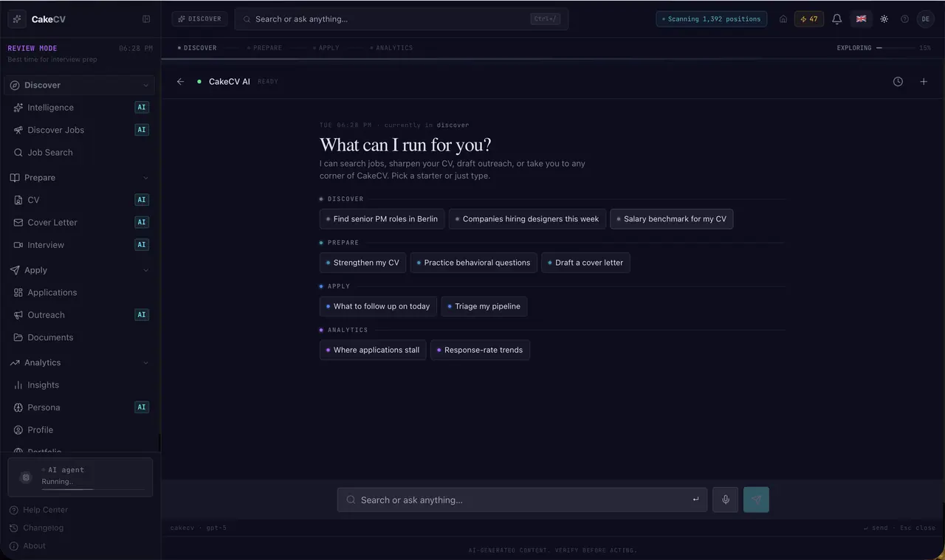Collapse the sidebar panel icon
This screenshot has width=945, height=560.
pyautogui.click(x=146, y=19)
